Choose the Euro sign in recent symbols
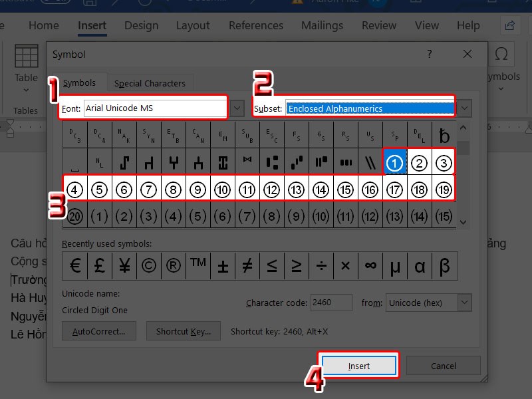The height and width of the screenshot is (399, 532). tap(75, 266)
